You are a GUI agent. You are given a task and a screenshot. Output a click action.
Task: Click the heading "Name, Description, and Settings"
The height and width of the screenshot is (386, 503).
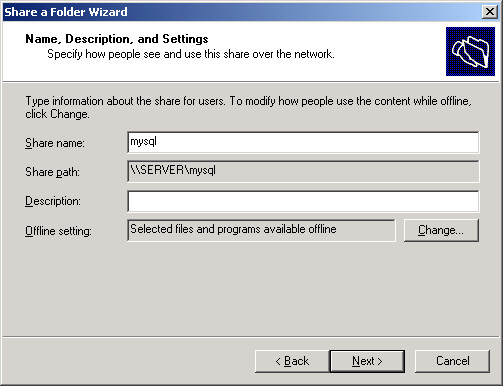coord(117,39)
